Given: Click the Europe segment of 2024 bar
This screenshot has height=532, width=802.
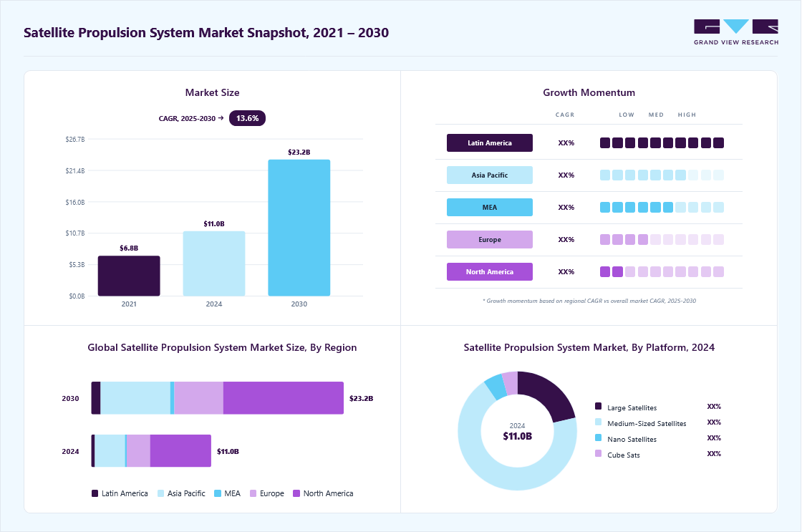Looking at the screenshot, I should pyautogui.click(x=138, y=450).
